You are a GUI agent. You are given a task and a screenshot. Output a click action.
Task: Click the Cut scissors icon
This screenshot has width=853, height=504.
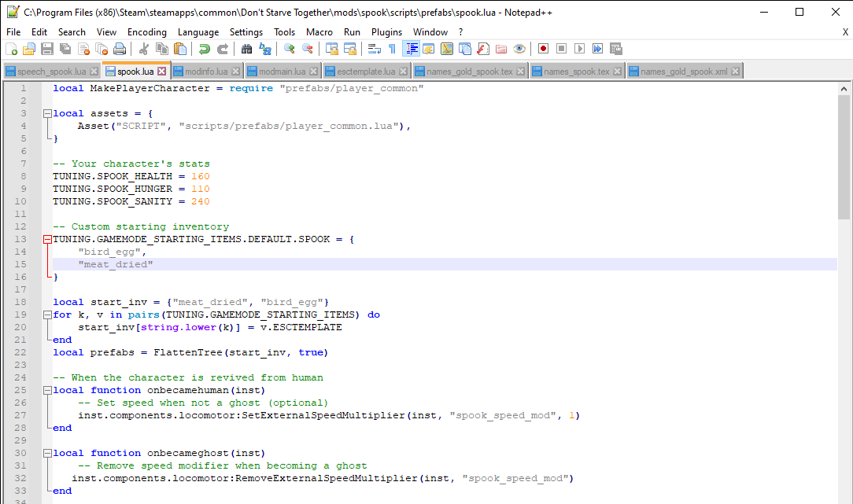click(x=145, y=49)
